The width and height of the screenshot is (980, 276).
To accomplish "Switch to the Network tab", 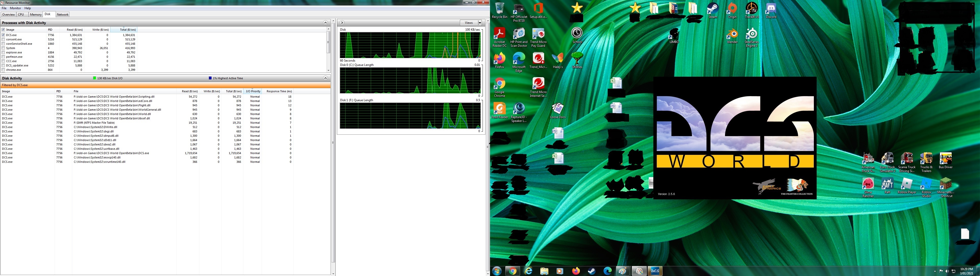I will pos(62,15).
